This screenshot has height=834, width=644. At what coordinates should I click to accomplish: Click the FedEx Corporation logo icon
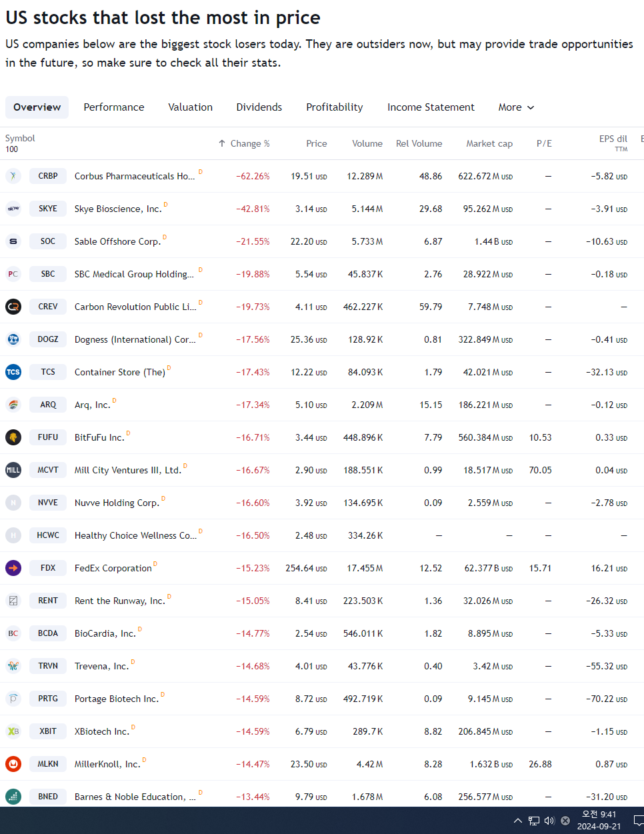pyautogui.click(x=13, y=568)
